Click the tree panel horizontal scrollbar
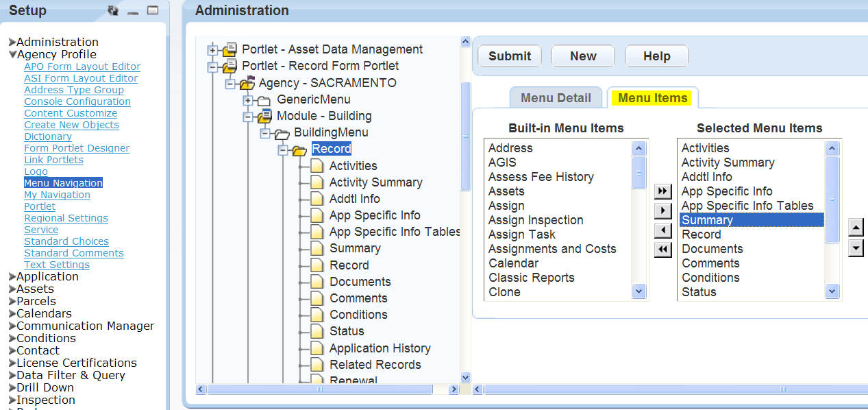 click(320, 389)
